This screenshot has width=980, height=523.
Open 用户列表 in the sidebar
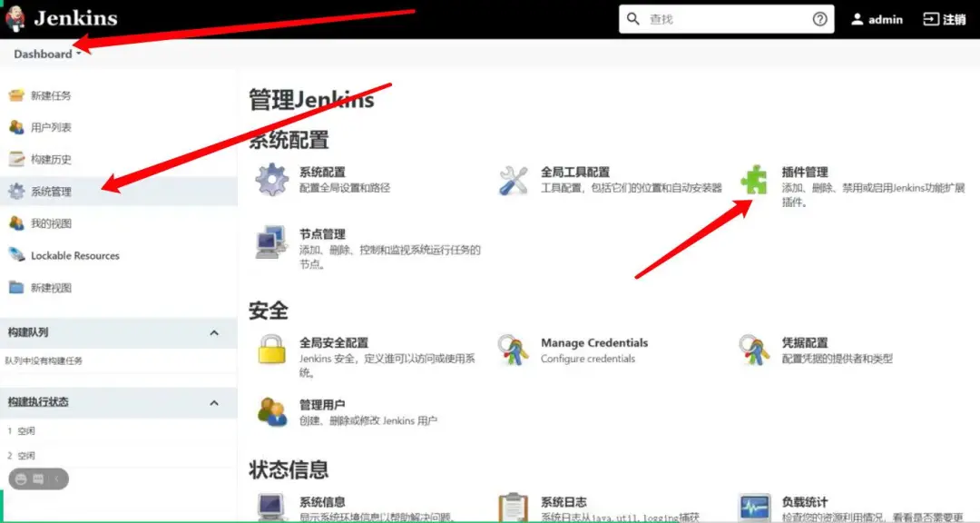tap(51, 128)
